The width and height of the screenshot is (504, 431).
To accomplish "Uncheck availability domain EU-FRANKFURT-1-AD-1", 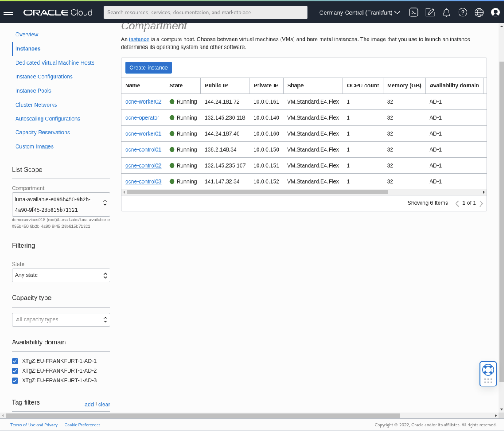I will pos(15,361).
